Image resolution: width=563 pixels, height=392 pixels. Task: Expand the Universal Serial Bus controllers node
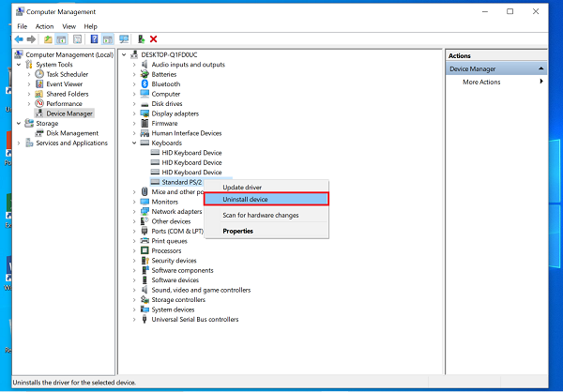tap(135, 320)
